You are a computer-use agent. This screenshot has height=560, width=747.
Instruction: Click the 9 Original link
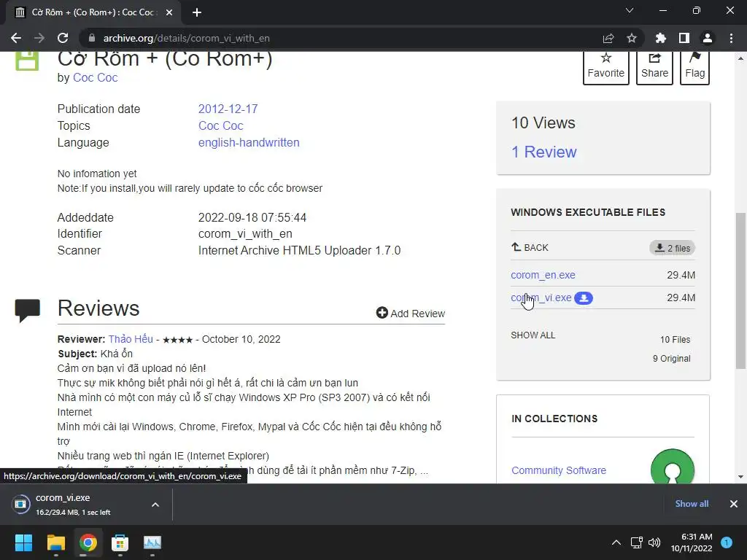point(671,359)
